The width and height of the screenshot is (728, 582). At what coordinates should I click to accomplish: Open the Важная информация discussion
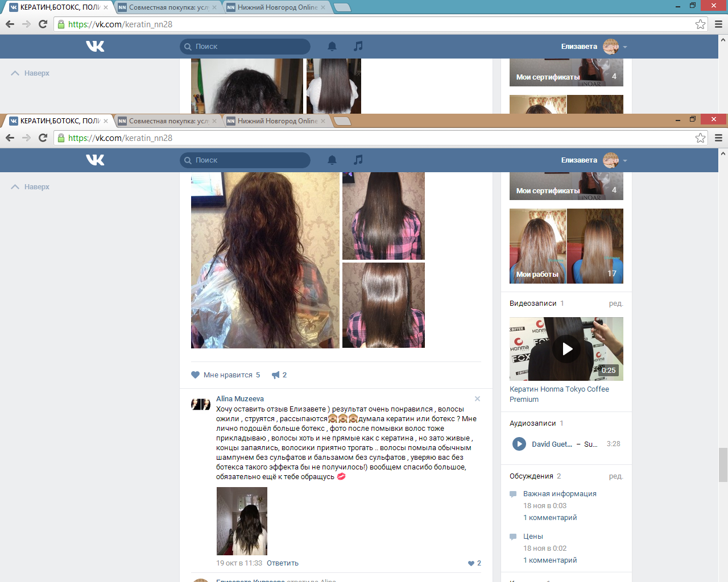coord(560,494)
